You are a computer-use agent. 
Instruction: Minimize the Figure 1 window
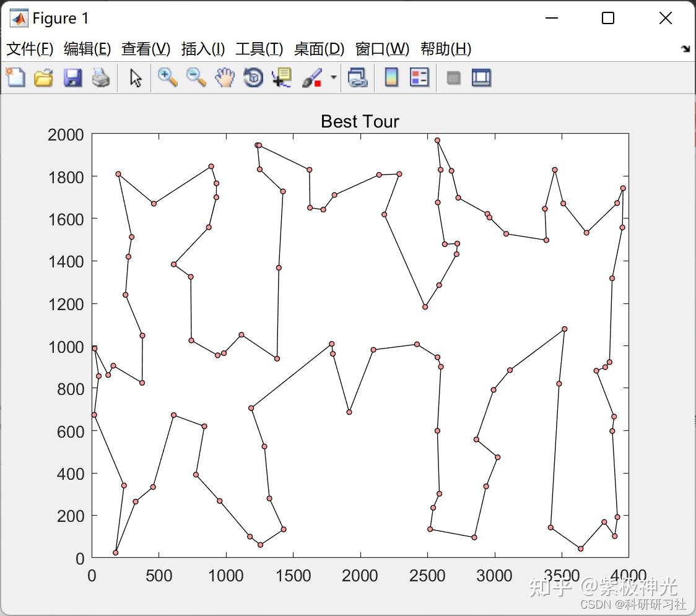click(x=551, y=18)
